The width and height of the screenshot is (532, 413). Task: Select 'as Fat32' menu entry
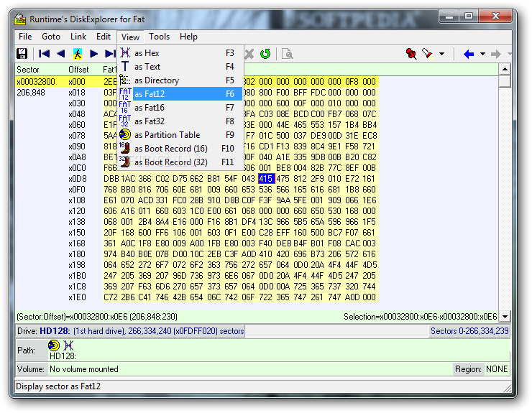click(x=180, y=121)
